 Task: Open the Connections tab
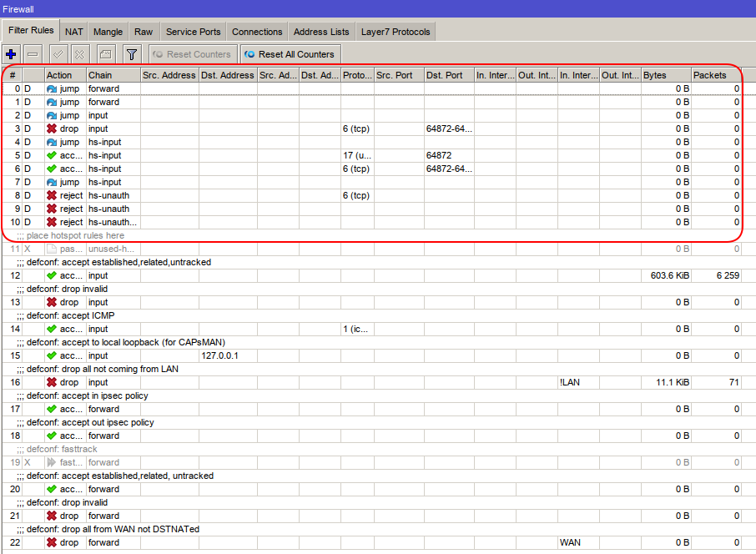(x=257, y=32)
